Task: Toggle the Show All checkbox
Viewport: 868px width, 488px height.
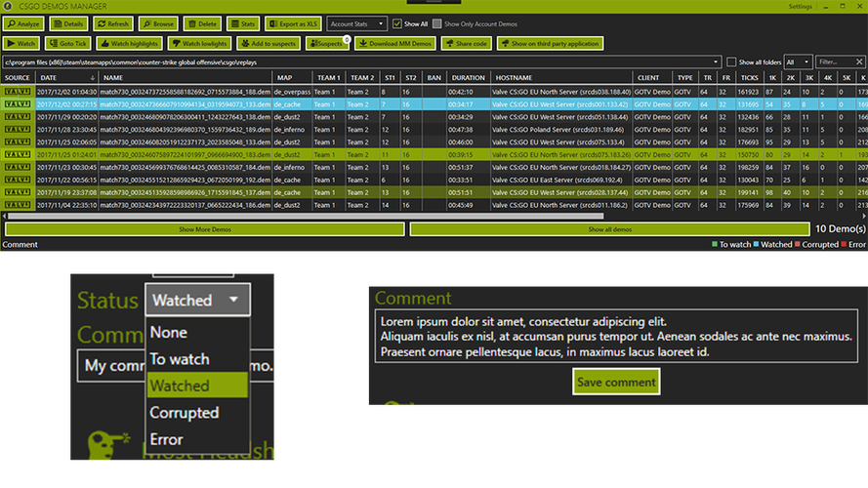Action: point(397,23)
